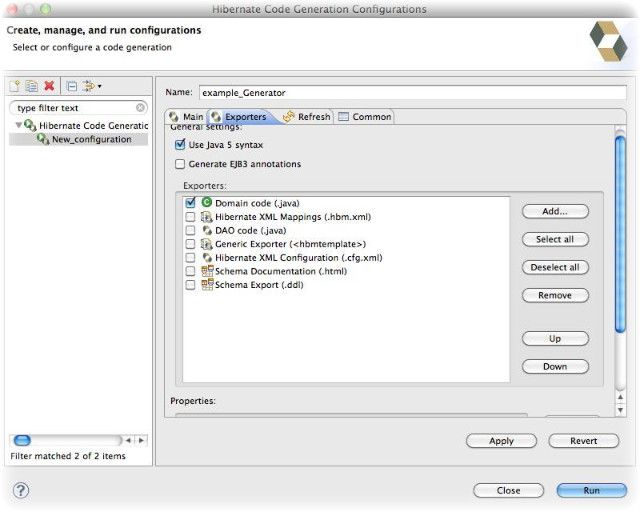
Task: Click the Schema Documentation icon
Action: point(207,271)
